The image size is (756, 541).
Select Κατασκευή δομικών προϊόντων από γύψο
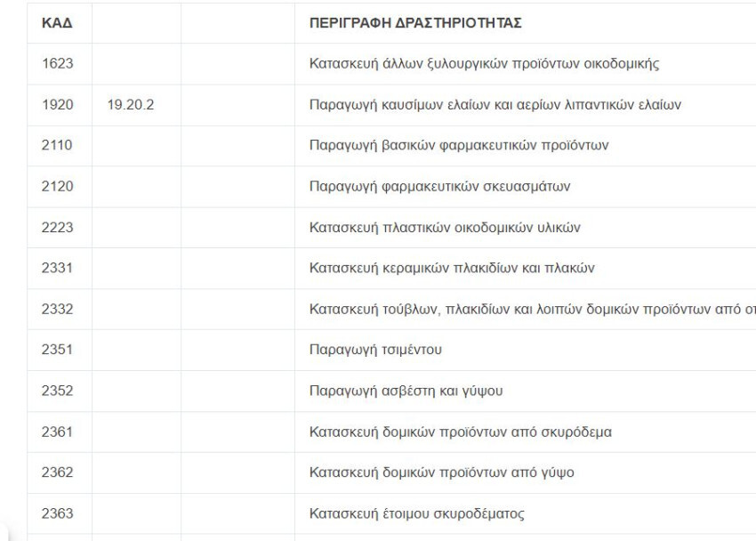coord(442,472)
